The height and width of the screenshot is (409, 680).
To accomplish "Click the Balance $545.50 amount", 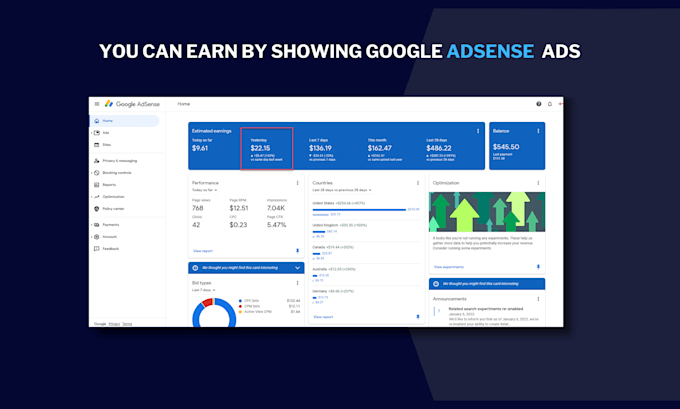I will tap(506, 147).
